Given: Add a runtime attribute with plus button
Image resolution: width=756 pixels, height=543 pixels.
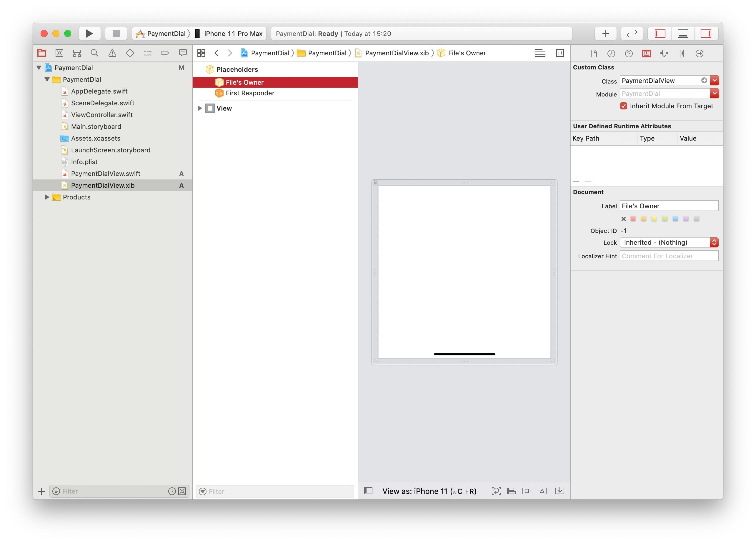Looking at the screenshot, I should (576, 181).
